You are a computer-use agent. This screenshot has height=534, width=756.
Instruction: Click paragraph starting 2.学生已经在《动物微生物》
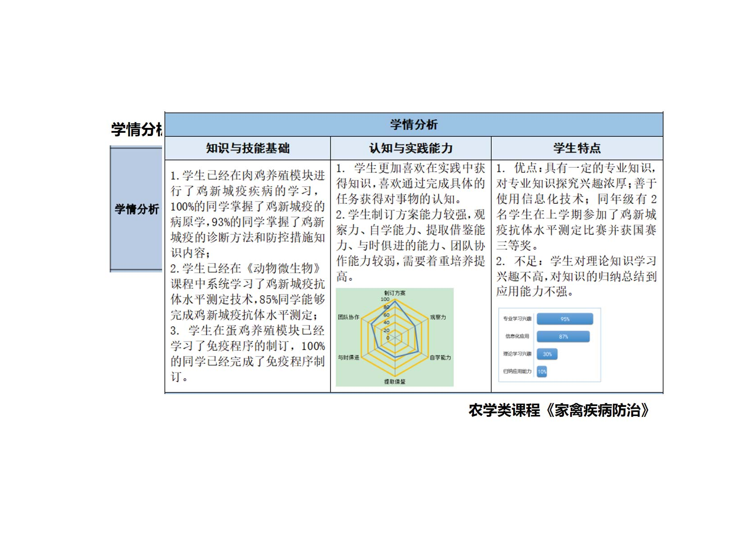[x=247, y=292]
